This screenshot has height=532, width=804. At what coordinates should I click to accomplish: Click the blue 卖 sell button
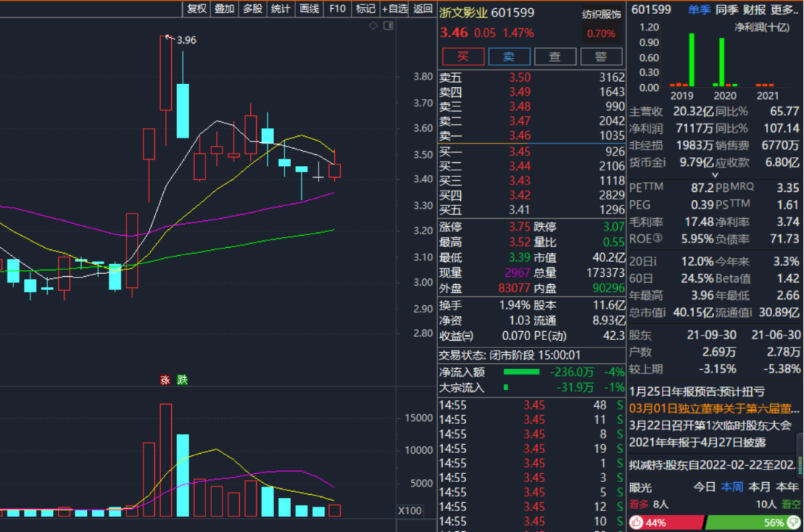(509, 57)
